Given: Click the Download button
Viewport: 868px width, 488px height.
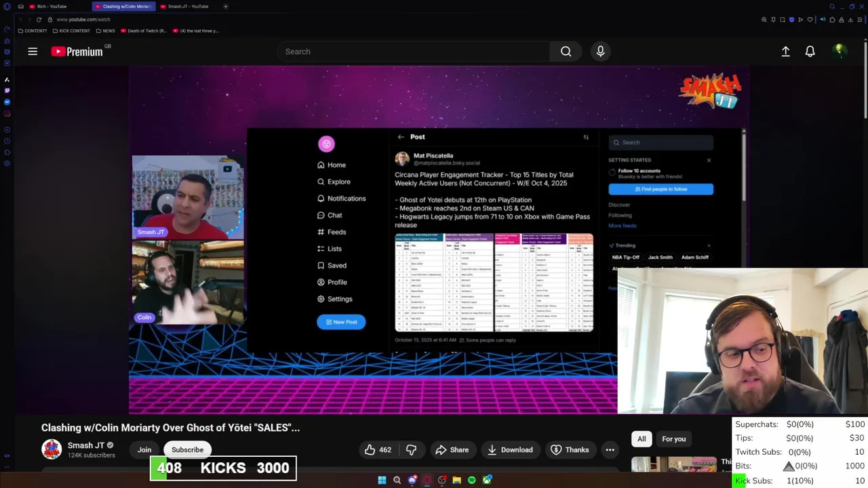Looking at the screenshot, I should tap(510, 450).
